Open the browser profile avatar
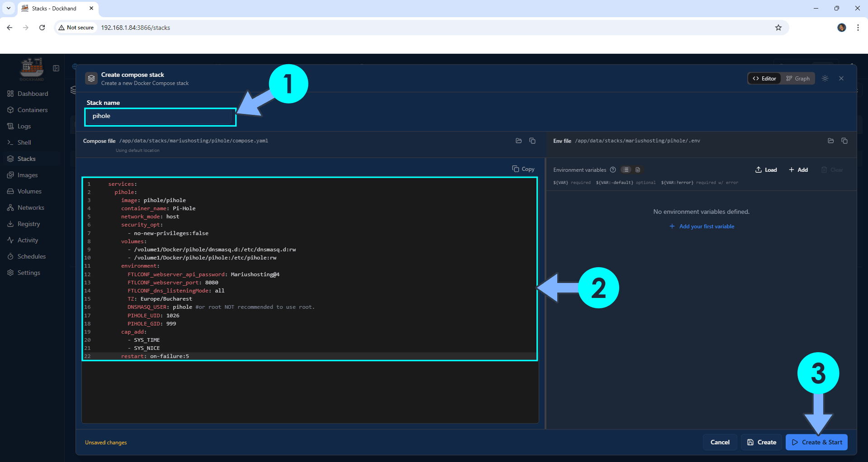868x462 pixels. click(x=842, y=28)
